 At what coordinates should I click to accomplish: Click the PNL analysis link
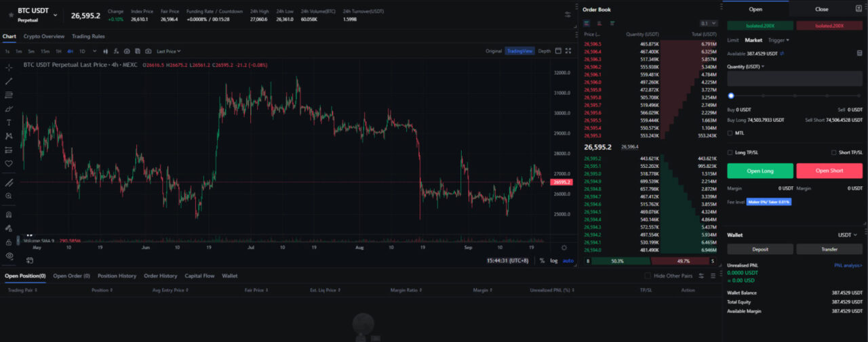848,266
